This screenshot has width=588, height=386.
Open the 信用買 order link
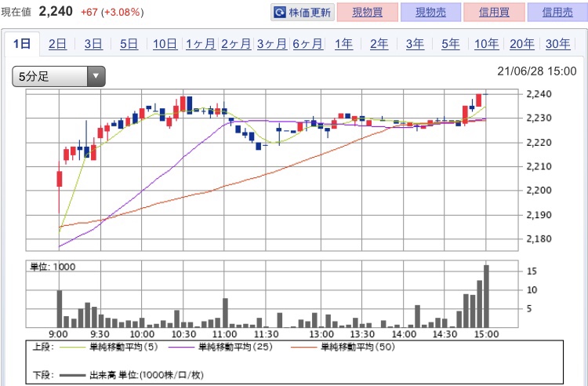pos(494,13)
